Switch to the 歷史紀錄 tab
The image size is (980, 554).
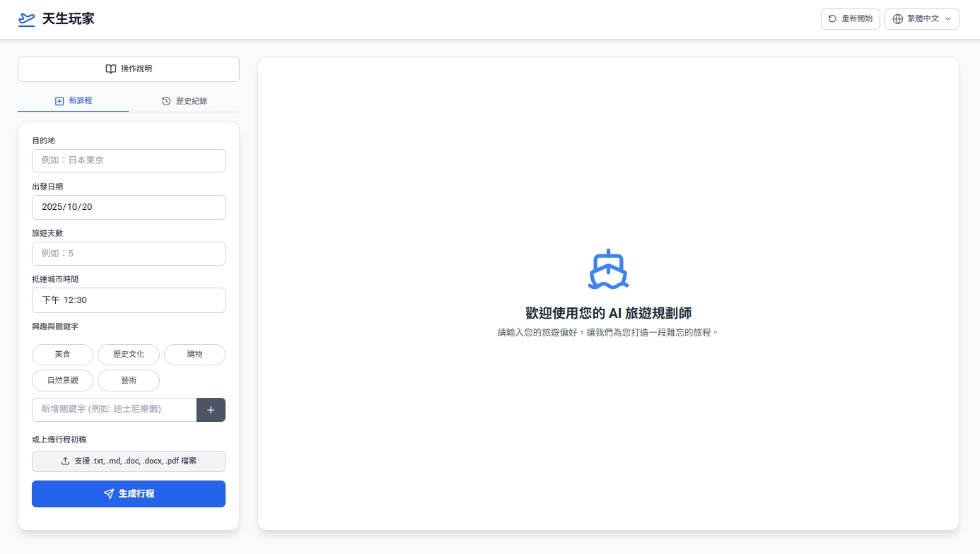pyautogui.click(x=184, y=101)
